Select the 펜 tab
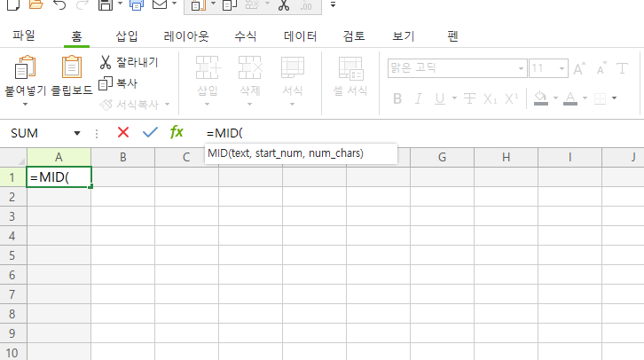The height and width of the screenshot is (360, 644). pos(452,36)
